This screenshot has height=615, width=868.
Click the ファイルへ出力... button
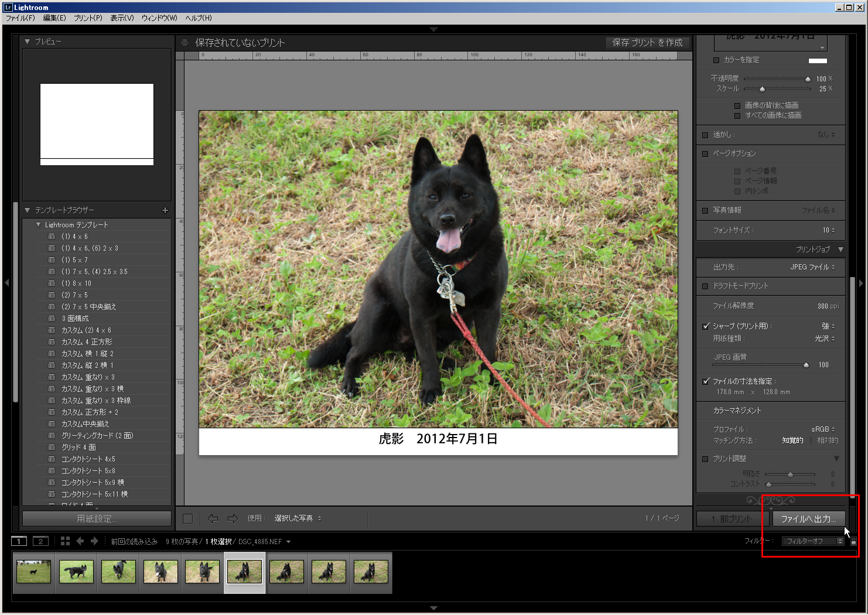tap(808, 519)
